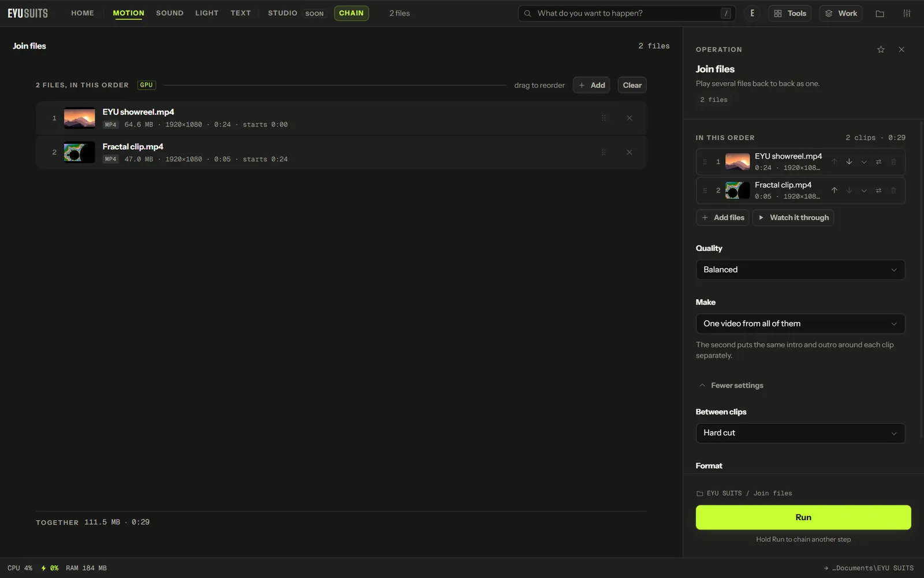Move EYU showreel.mp4 down in the side panel
Screen dimensions: 924x578
point(849,162)
